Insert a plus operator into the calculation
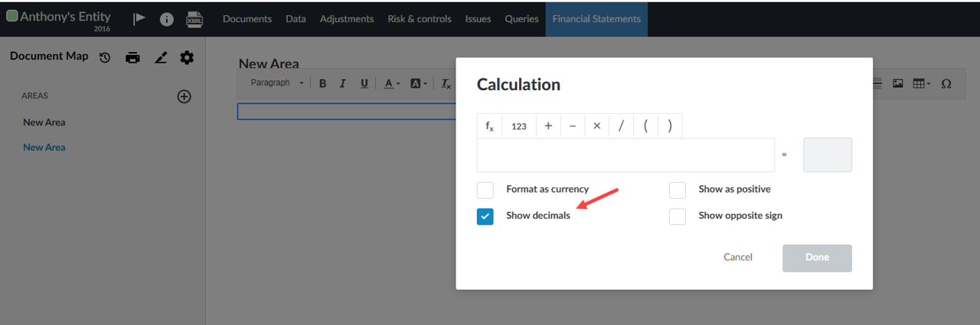The height and width of the screenshot is (325, 980). click(x=548, y=126)
